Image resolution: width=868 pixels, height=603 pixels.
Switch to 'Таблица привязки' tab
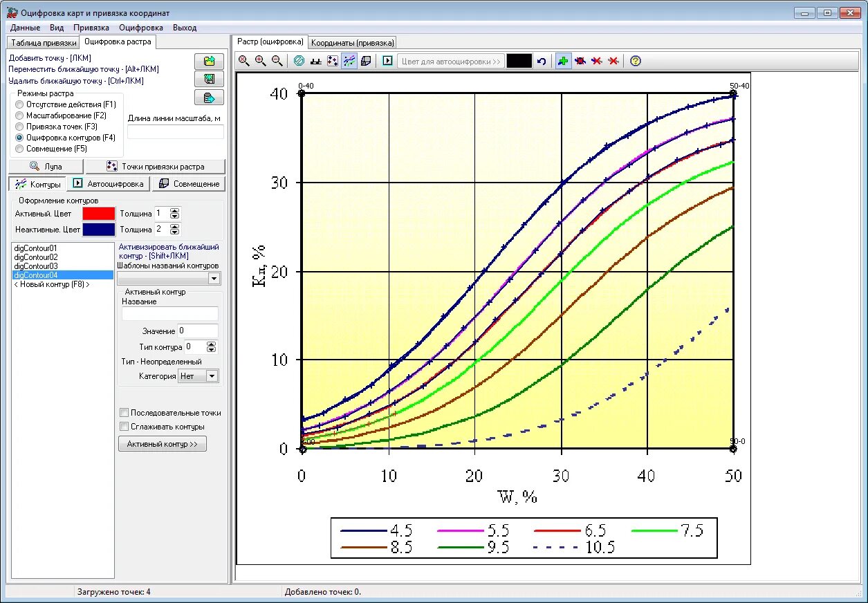(x=44, y=43)
